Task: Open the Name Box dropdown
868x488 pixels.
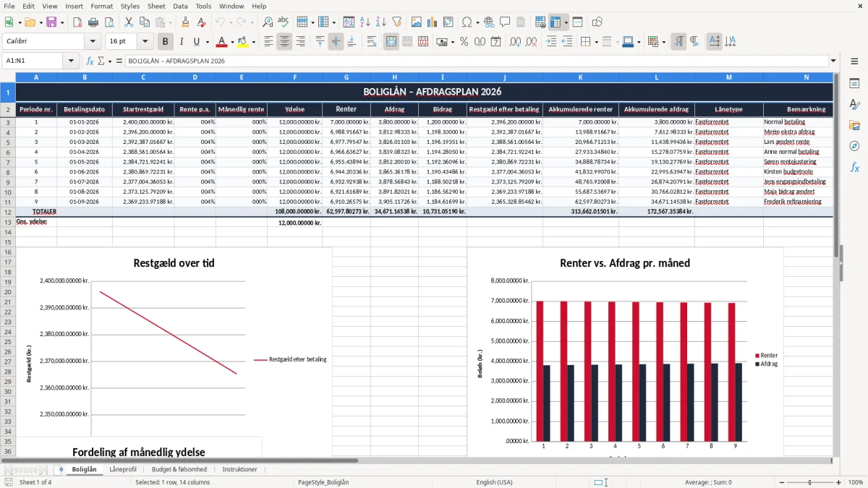Action: [71, 61]
